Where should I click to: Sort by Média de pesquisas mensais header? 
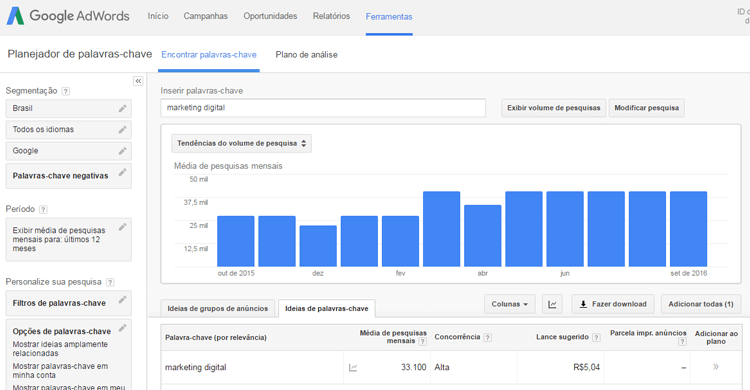click(393, 337)
